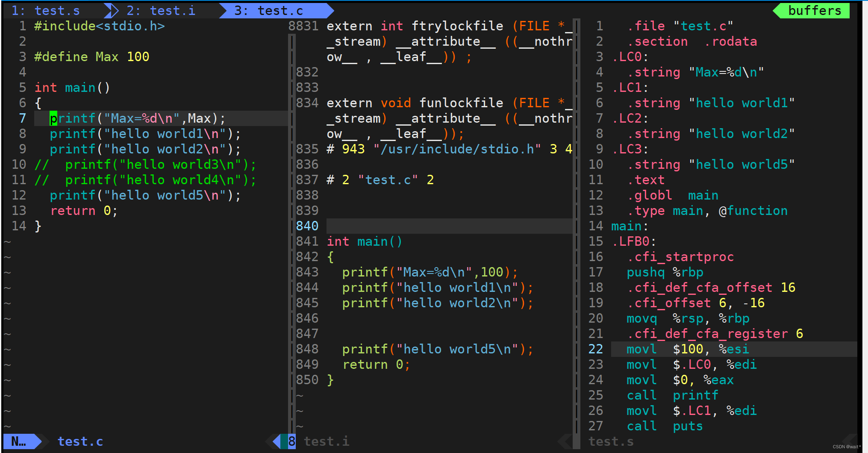Click return 0; line in test.c pane
The width and height of the screenshot is (868, 453).
84,211
